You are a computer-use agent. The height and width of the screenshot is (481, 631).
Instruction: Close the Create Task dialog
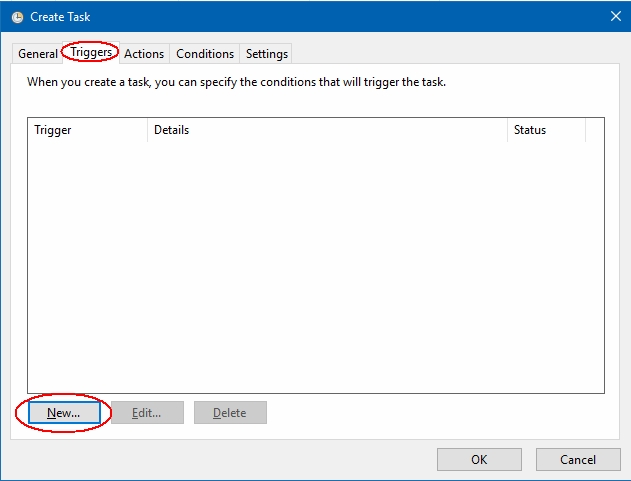click(x=615, y=17)
